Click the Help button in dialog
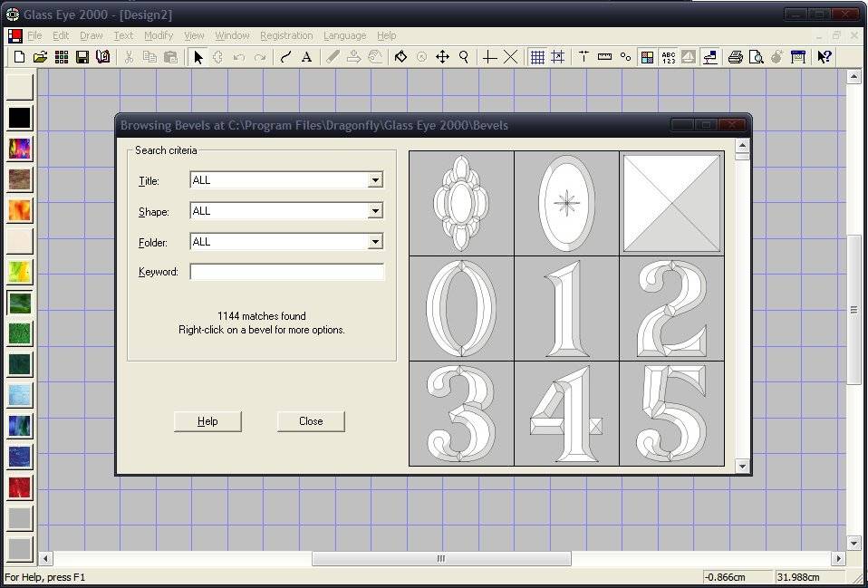The height and width of the screenshot is (588, 868). (x=207, y=421)
